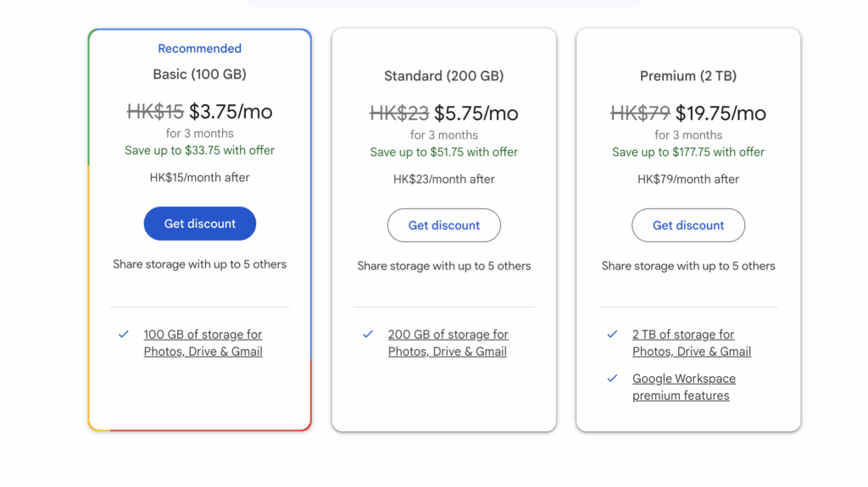
Task: Click checkmark icon beside 100 GB storage
Action: (x=124, y=335)
